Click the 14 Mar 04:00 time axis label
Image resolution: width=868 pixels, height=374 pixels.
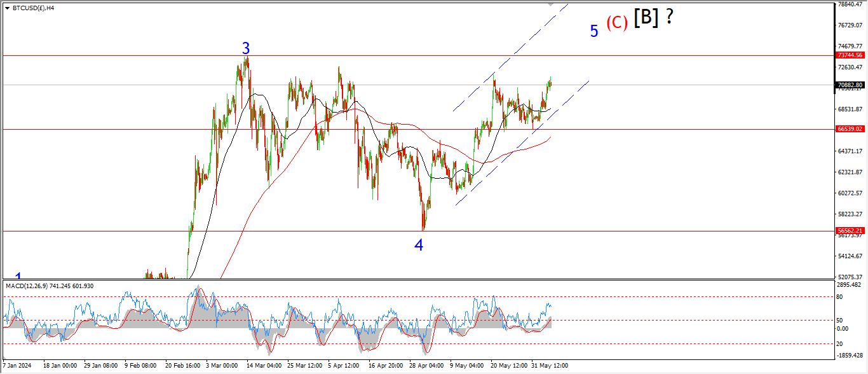265,366
